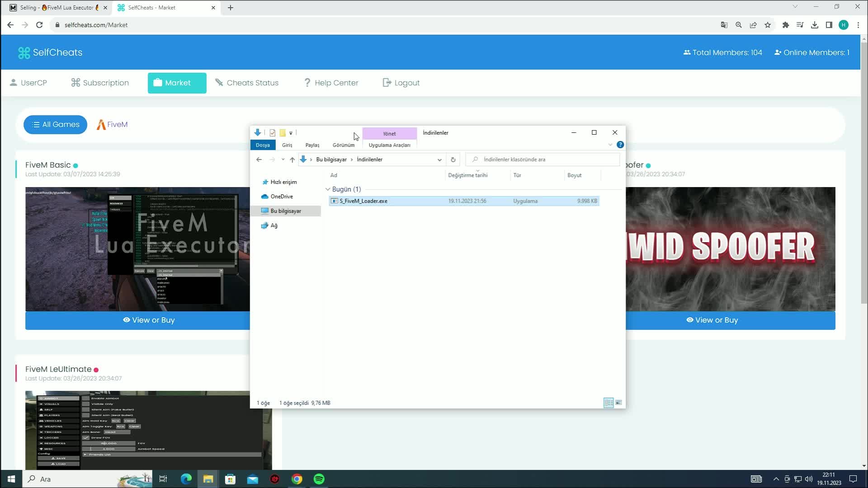Open the Dosya menu in Explorer
The image size is (868, 488).
pos(263,145)
